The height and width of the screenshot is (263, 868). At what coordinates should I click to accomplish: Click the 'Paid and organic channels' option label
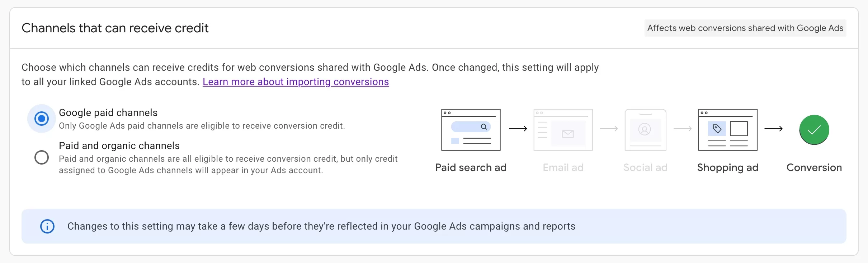pos(119,146)
